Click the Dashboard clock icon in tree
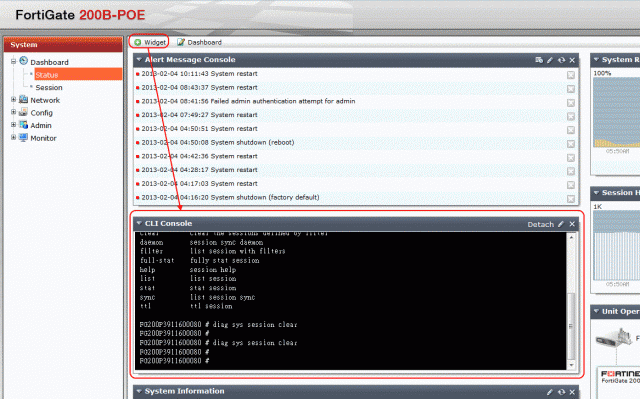 pyautogui.click(x=24, y=61)
